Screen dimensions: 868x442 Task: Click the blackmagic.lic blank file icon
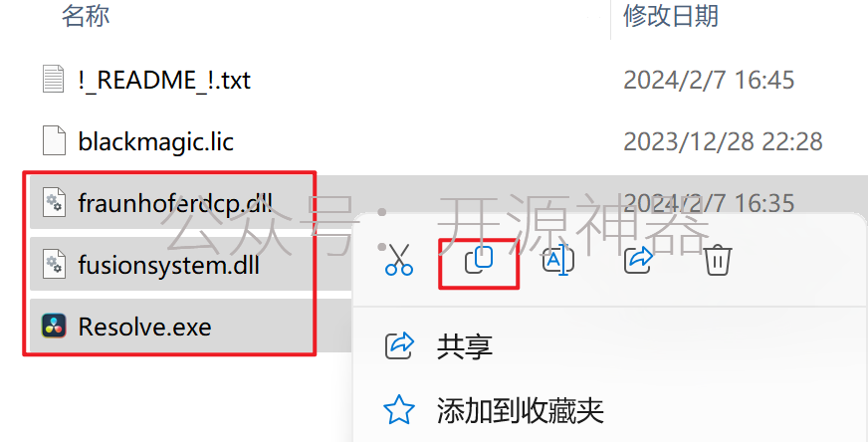click(54, 140)
